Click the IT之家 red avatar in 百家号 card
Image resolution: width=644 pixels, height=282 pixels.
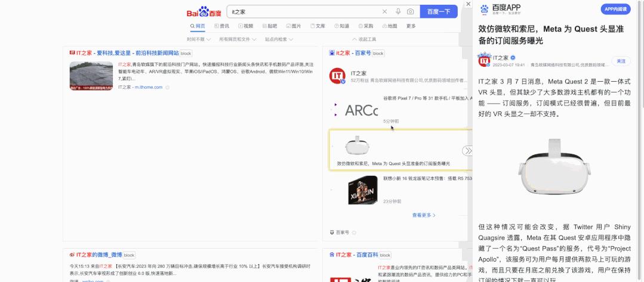(338, 76)
